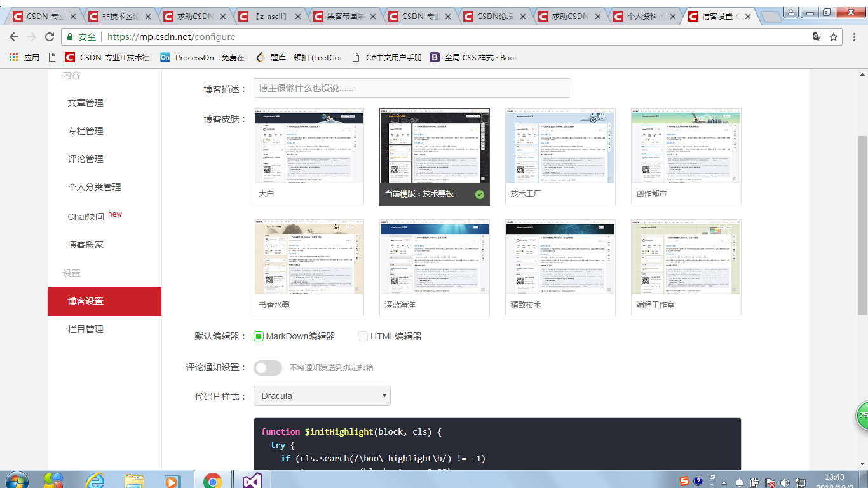
Task: Open the Chrome menu three-dots icon
Action: click(855, 37)
